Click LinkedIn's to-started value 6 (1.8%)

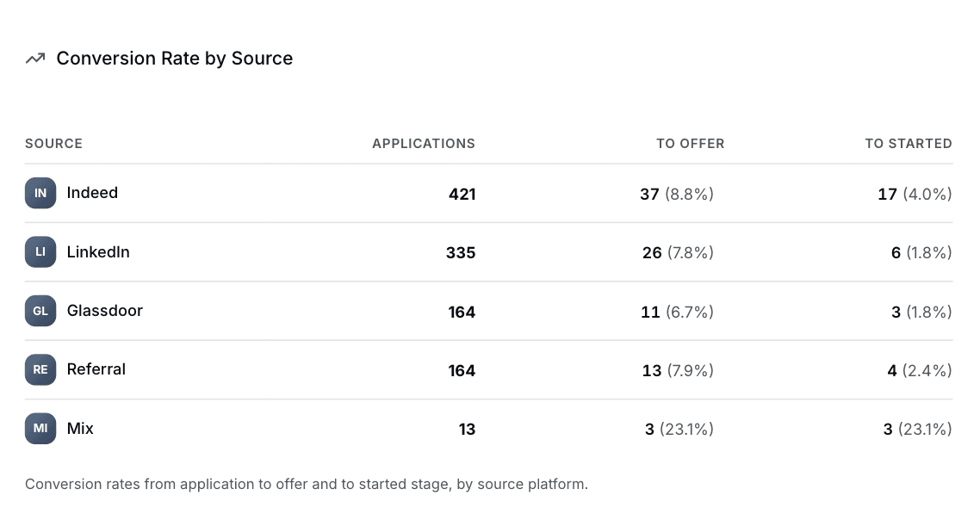(x=921, y=253)
